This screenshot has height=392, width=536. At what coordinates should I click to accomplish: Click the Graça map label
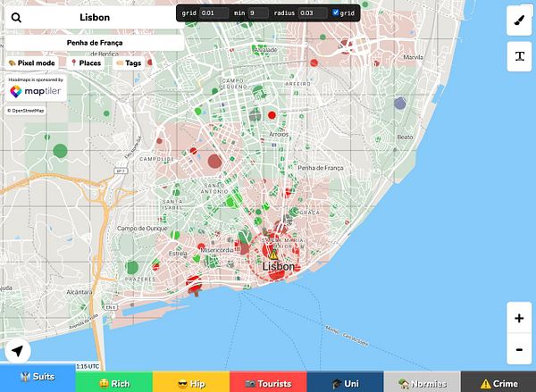(309, 213)
